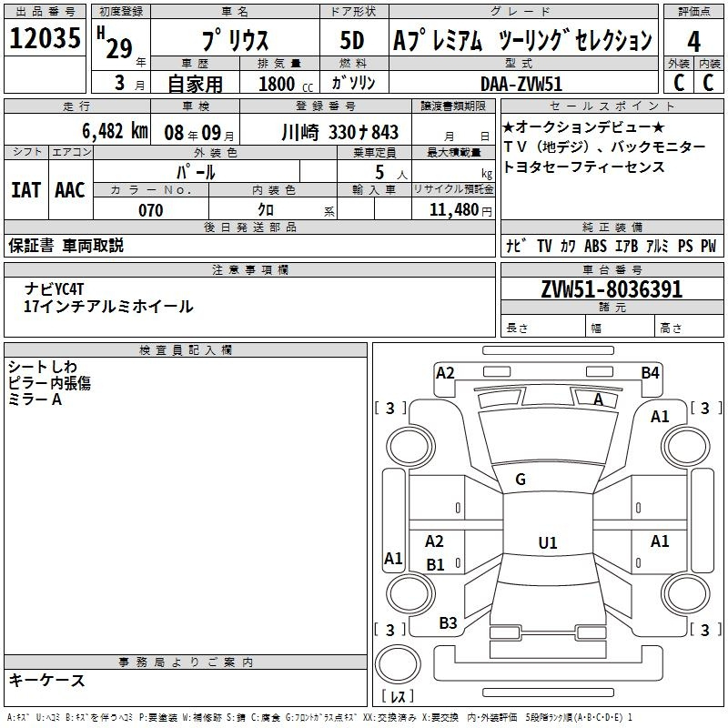
Task: Click the U1 dent mark on roof
Action: tap(548, 542)
